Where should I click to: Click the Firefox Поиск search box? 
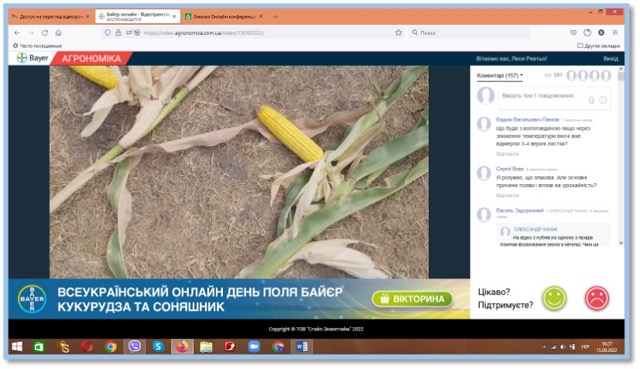470,33
